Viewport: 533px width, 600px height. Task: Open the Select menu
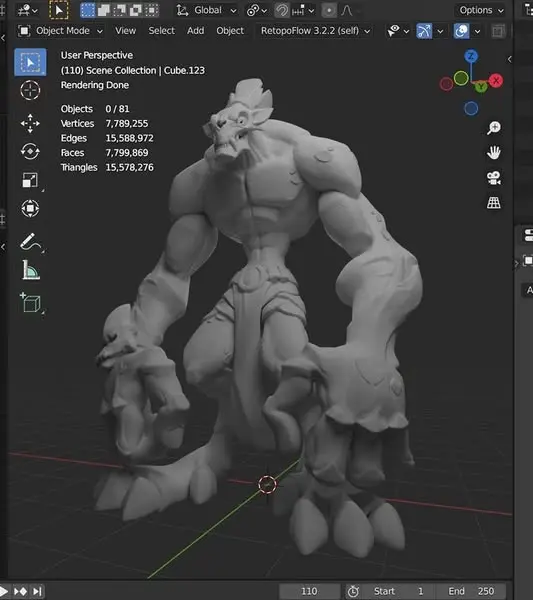click(x=161, y=31)
